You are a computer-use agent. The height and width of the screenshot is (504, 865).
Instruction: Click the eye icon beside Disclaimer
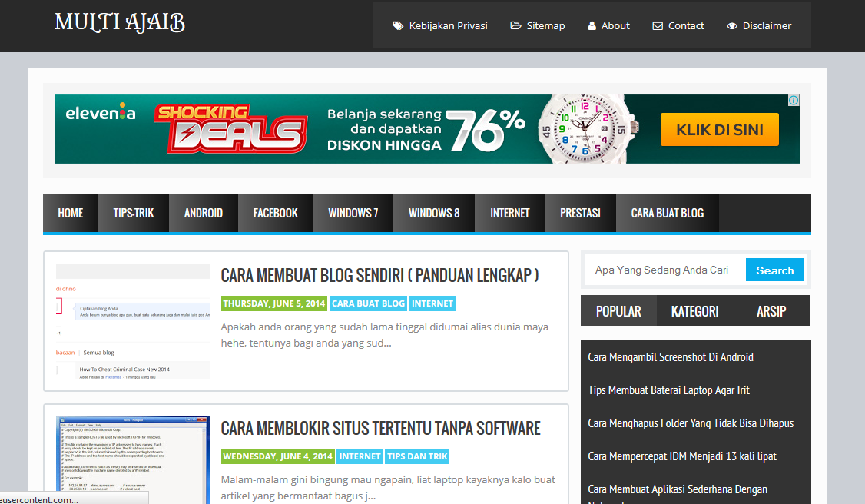[732, 26]
